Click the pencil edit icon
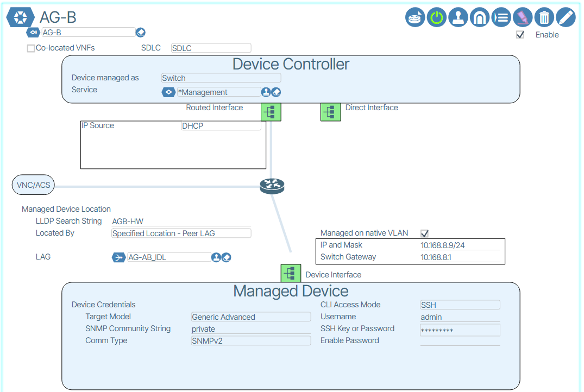Screen dimensions: 584x392 tap(566, 17)
